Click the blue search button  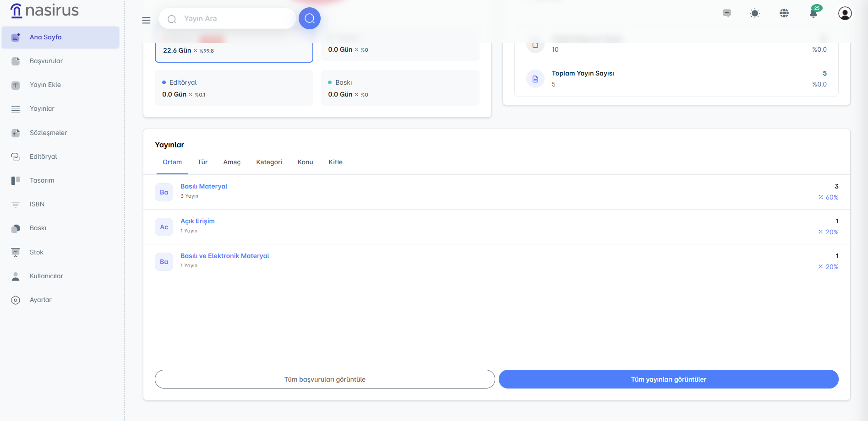[310, 18]
